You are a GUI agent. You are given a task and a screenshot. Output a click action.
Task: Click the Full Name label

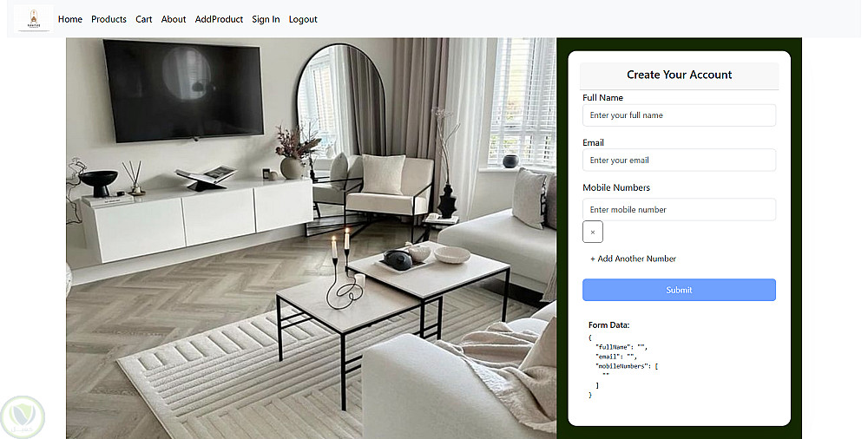coord(602,97)
